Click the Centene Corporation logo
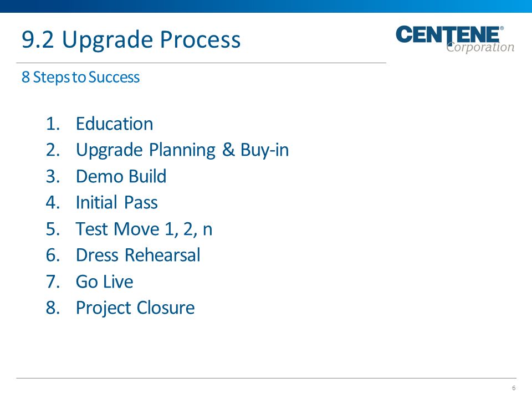Screen dimensions: 532x399 (x=455, y=39)
